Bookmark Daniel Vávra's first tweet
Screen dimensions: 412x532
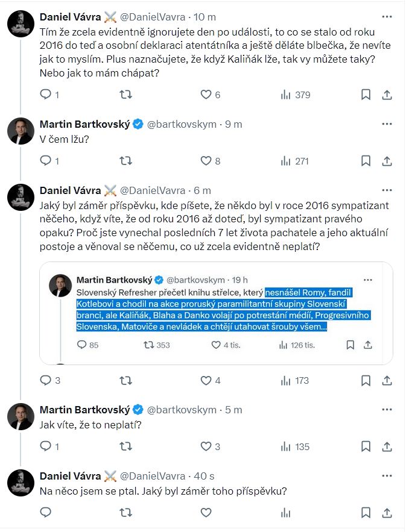tap(366, 95)
